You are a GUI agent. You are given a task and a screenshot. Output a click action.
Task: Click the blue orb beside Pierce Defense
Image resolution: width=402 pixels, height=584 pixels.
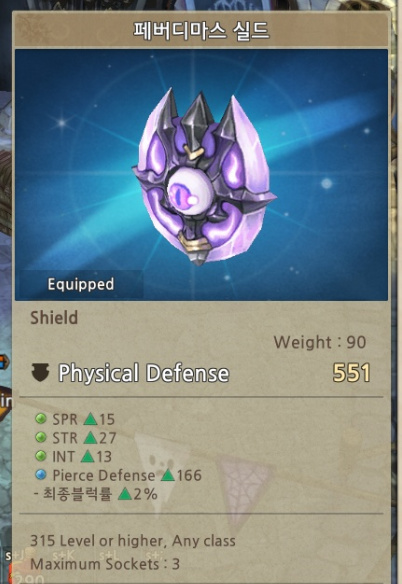click(41, 474)
